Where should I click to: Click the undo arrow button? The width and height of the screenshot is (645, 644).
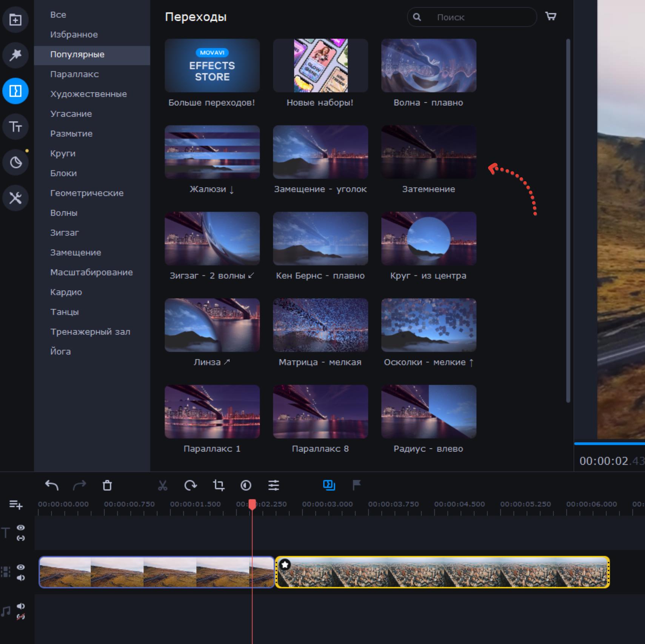click(52, 485)
